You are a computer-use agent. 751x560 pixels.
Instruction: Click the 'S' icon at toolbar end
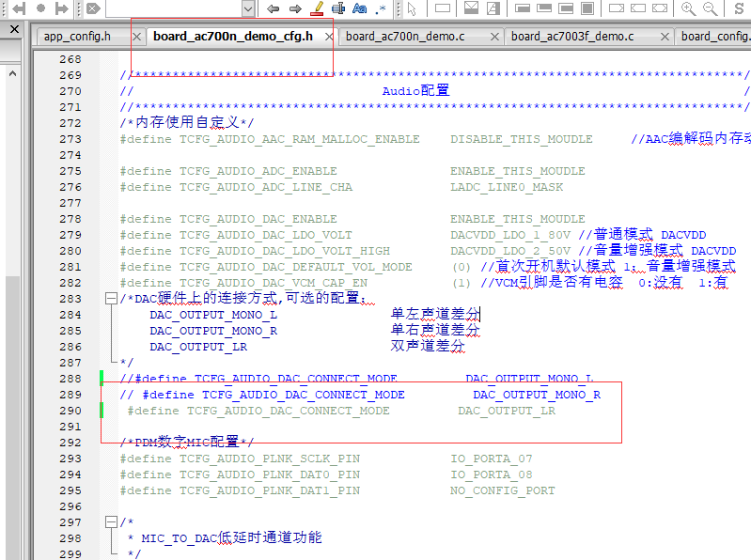pyautogui.click(x=739, y=8)
